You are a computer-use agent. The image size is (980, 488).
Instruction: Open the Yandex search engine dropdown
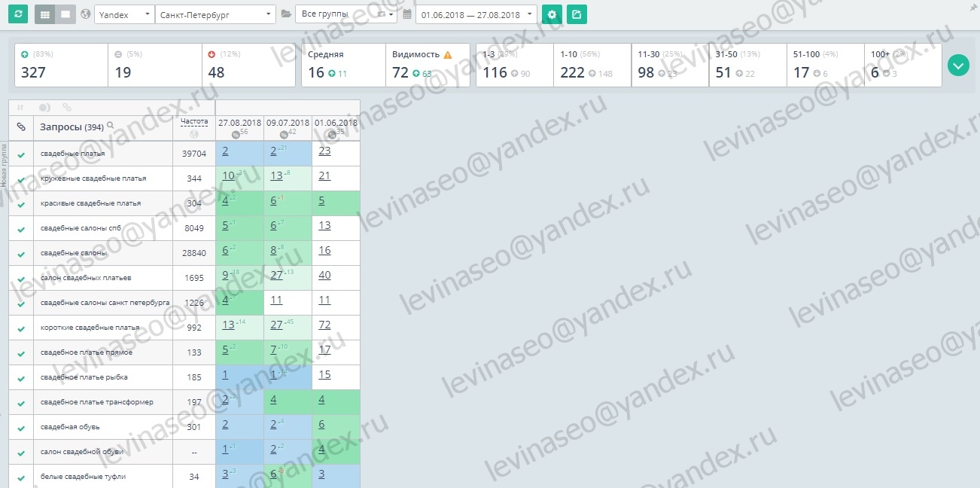coord(124,14)
